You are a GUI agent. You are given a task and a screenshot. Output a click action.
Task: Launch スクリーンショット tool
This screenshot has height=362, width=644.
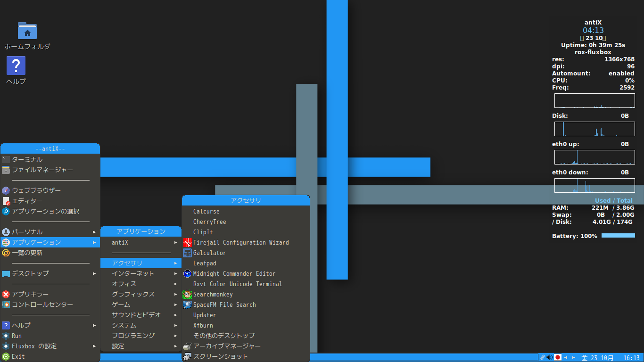click(246, 356)
